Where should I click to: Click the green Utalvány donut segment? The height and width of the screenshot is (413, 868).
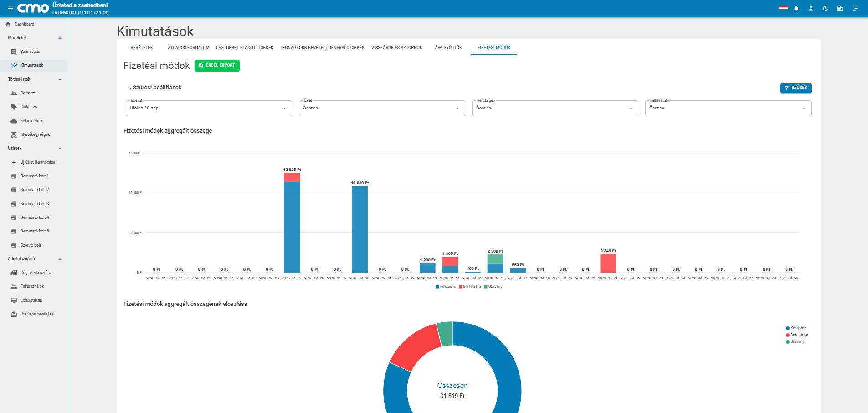pyautogui.click(x=445, y=333)
